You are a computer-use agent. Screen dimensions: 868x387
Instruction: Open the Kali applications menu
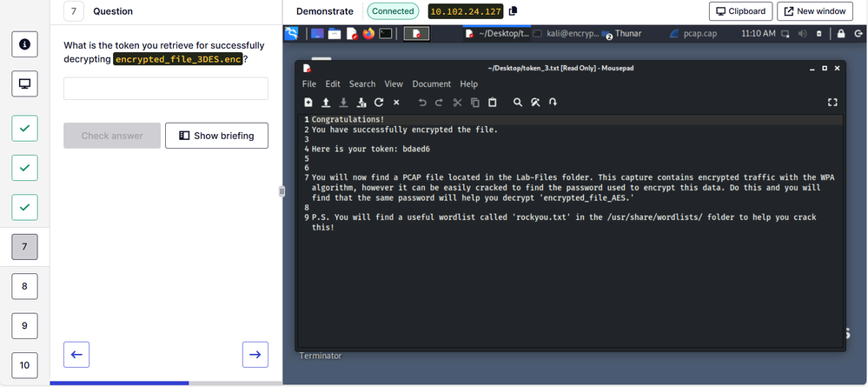pyautogui.click(x=291, y=34)
